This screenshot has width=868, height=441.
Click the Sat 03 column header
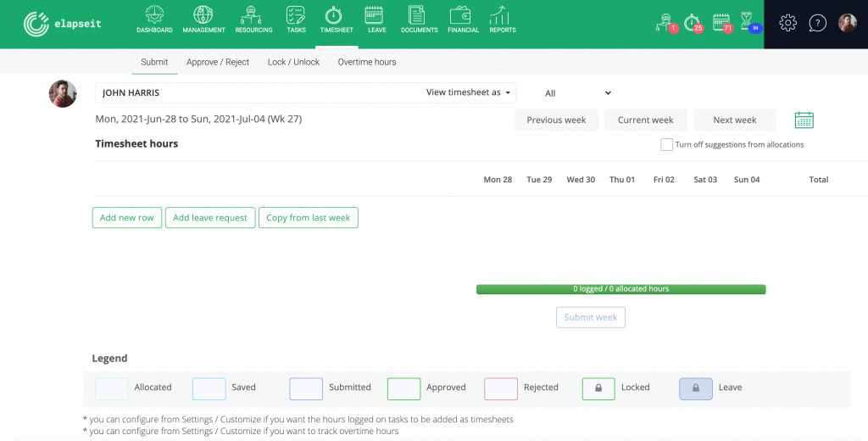click(705, 180)
